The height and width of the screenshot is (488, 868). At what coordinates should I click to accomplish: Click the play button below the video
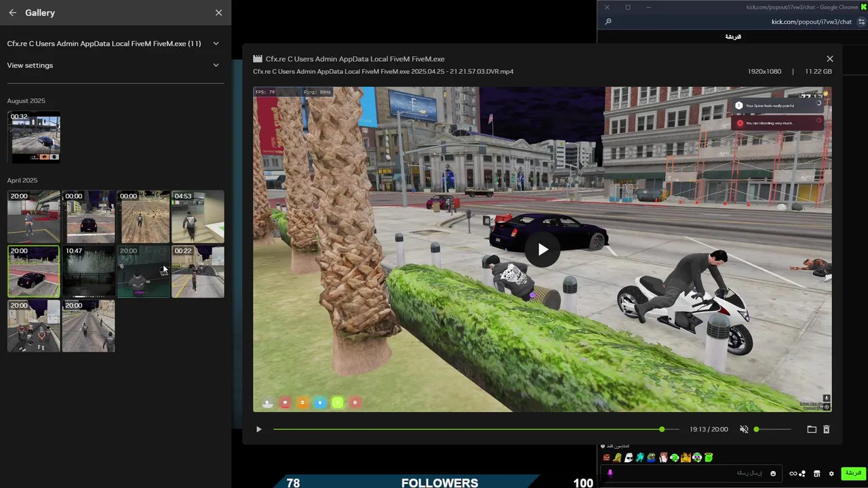click(258, 429)
